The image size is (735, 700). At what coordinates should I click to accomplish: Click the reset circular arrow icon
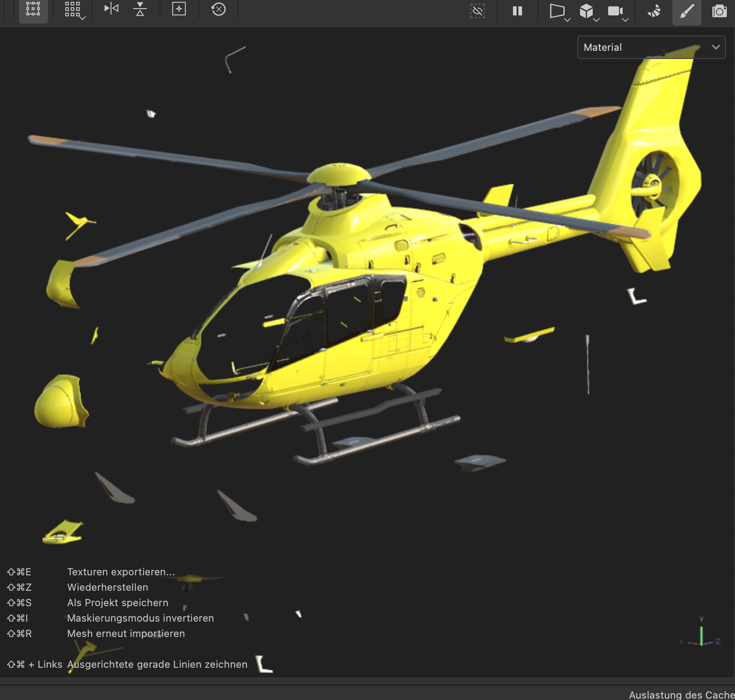[218, 9]
